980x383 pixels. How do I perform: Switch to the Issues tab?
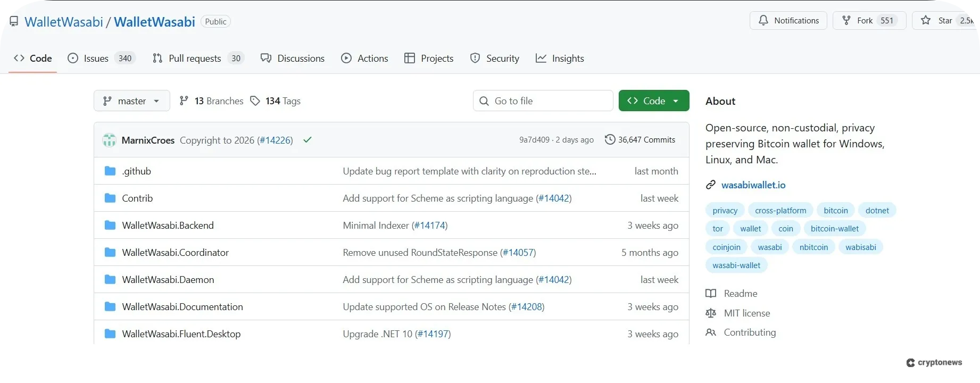[x=102, y=58]
